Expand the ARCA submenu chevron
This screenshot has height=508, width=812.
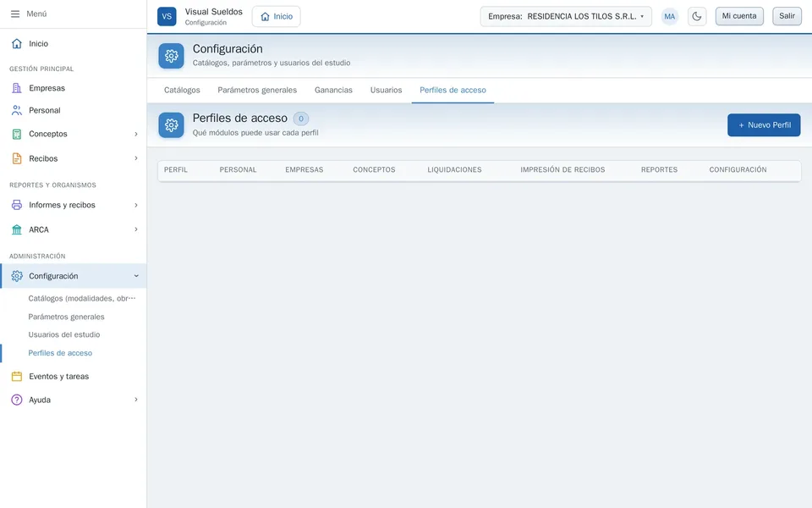tap(136, 229)
